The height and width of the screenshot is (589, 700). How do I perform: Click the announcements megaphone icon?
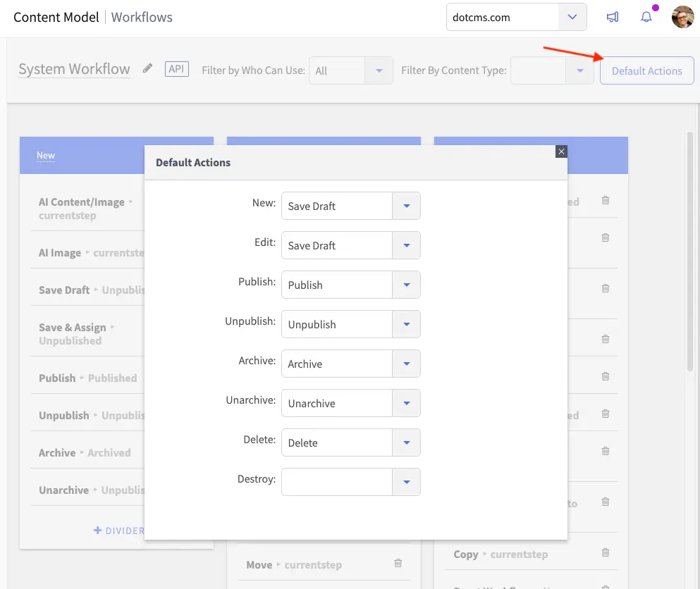(613, 18)
